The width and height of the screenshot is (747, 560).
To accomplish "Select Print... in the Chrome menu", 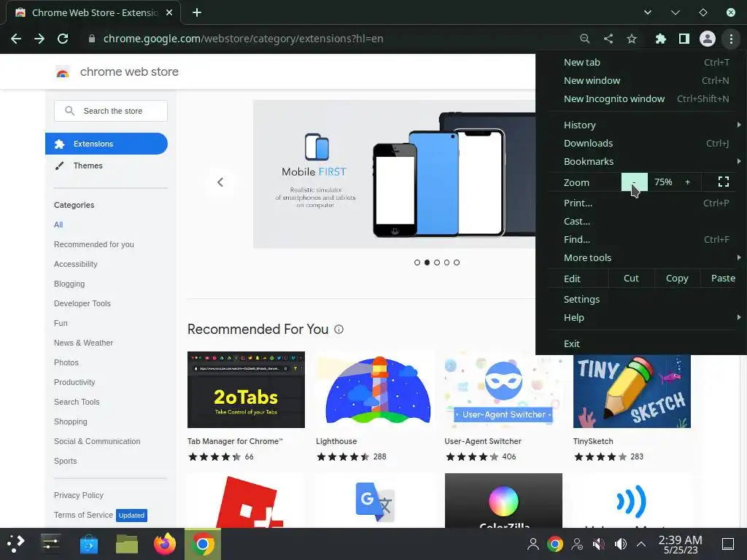I will 641,203.
